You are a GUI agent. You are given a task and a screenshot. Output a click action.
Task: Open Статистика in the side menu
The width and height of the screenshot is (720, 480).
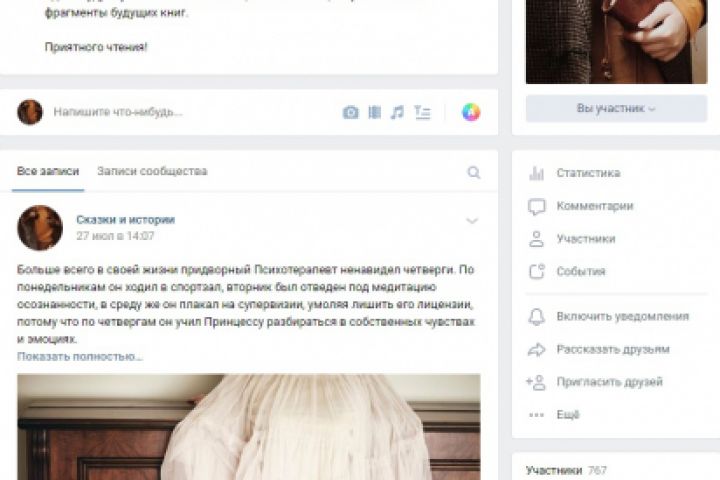(x=589, y=173)
